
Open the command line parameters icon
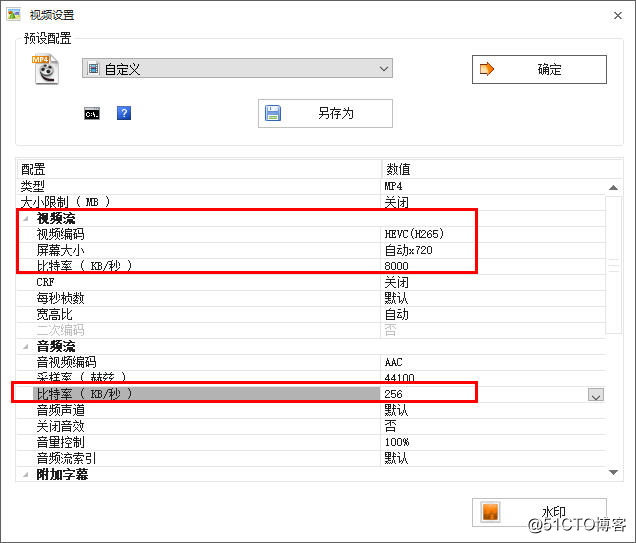coord(92,114)
